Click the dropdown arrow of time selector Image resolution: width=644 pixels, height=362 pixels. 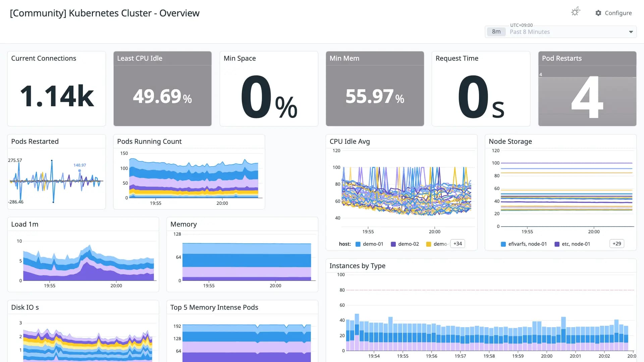tap(631, 32)
